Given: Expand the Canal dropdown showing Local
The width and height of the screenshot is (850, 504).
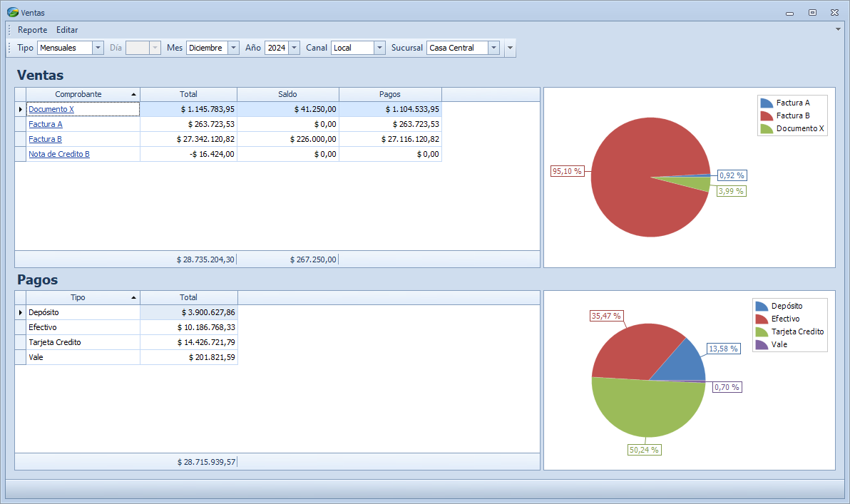Looking at the screenshot, I should point(379,48).
